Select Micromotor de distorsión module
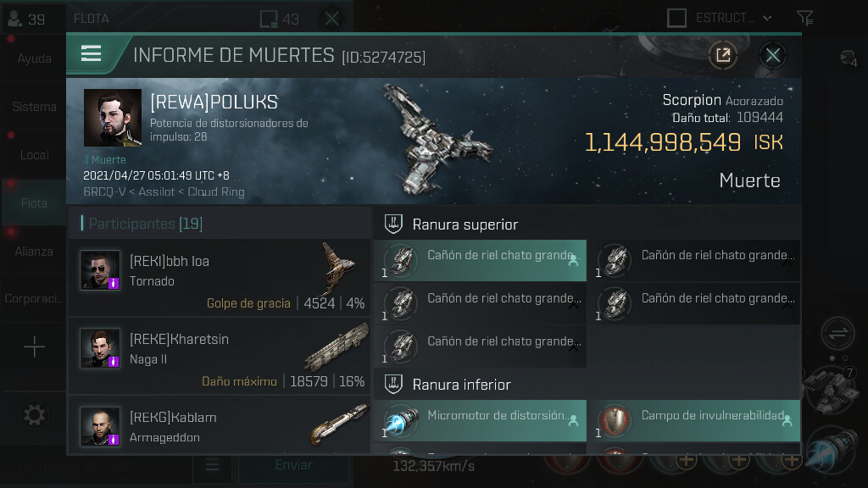 [x=480, y=420]
